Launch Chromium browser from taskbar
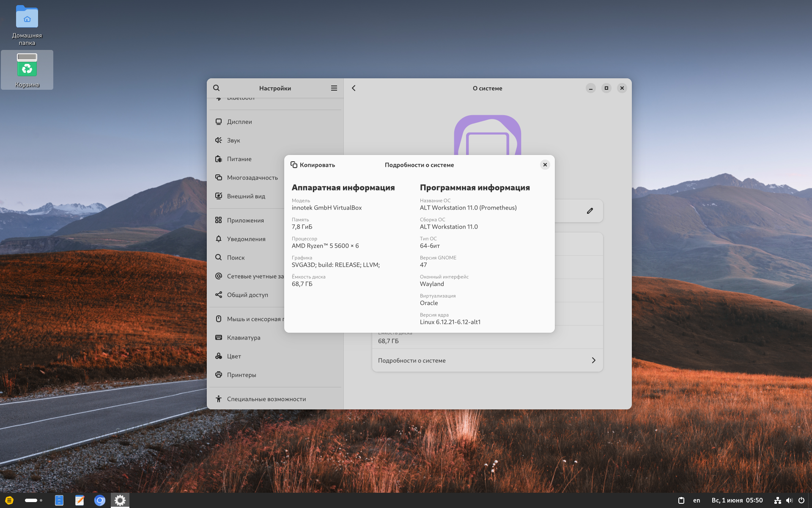This screenshot has width=812, height=508. point(100,500)
